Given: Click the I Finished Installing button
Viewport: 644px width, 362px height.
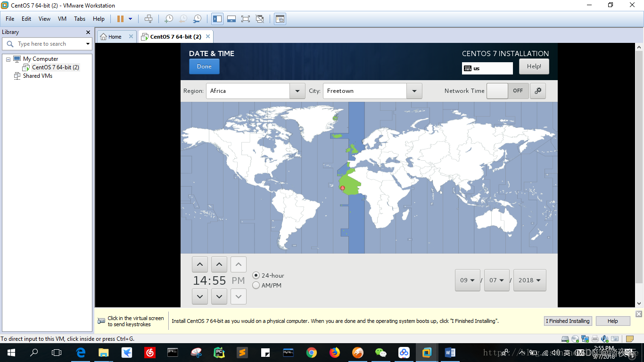Looking at the screenshot, I should point(568,321).
